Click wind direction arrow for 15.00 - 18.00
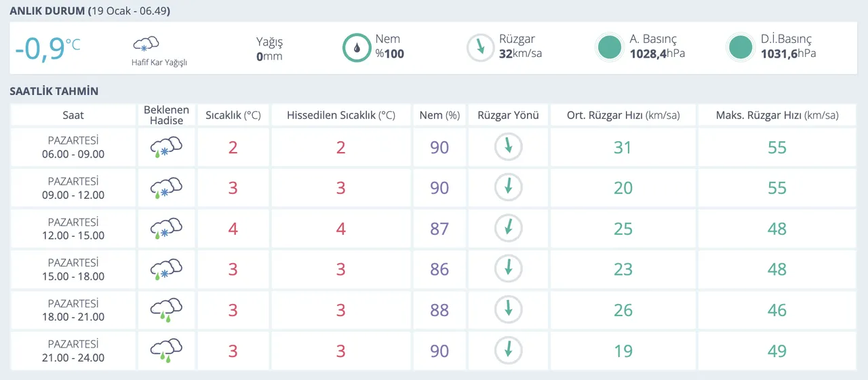The height and width of the screenshot is (380, 868). 508,269
